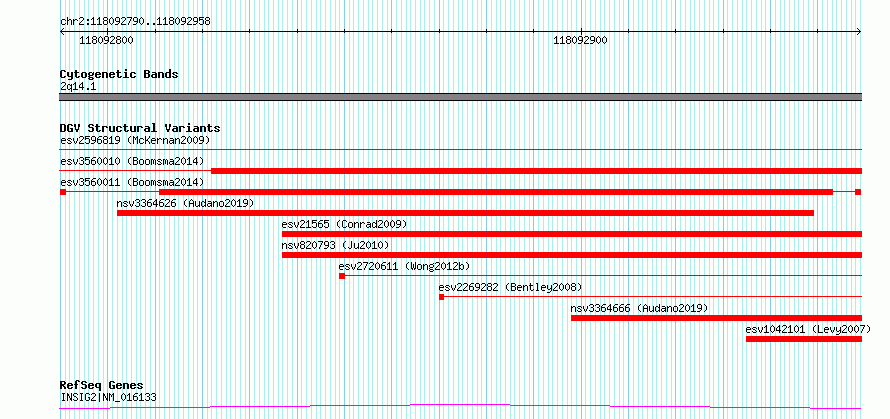Click the small red start block of esv2720611

342,276
